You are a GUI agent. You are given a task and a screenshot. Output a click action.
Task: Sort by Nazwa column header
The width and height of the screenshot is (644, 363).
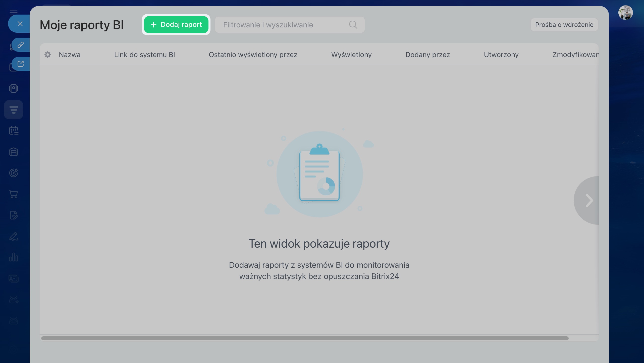coord(70,55)
